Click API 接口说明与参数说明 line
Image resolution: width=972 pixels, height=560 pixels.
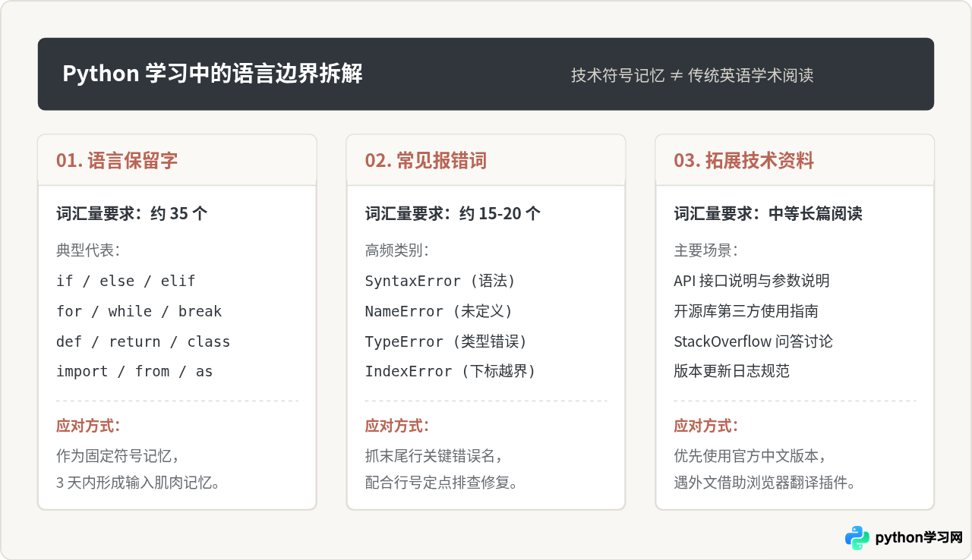[752, 281]
